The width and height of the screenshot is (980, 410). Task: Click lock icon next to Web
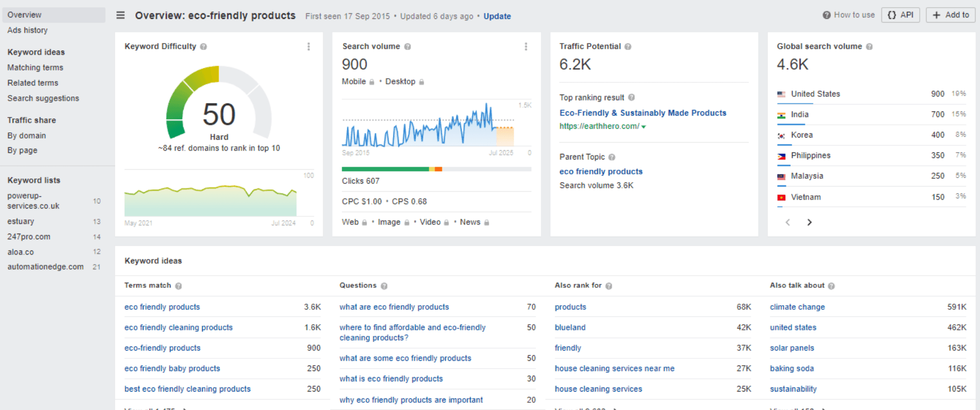[x=365, y=222]
